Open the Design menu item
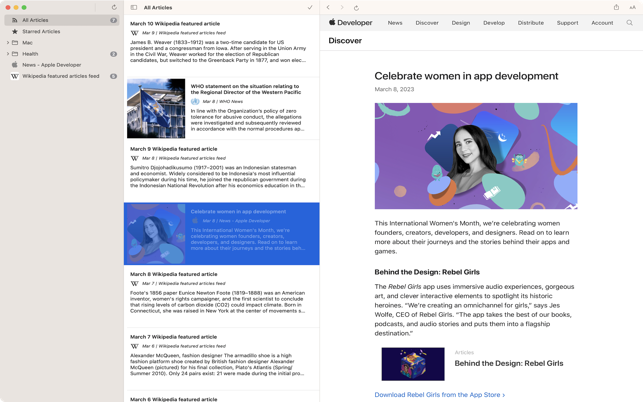 tap(461, 23)
